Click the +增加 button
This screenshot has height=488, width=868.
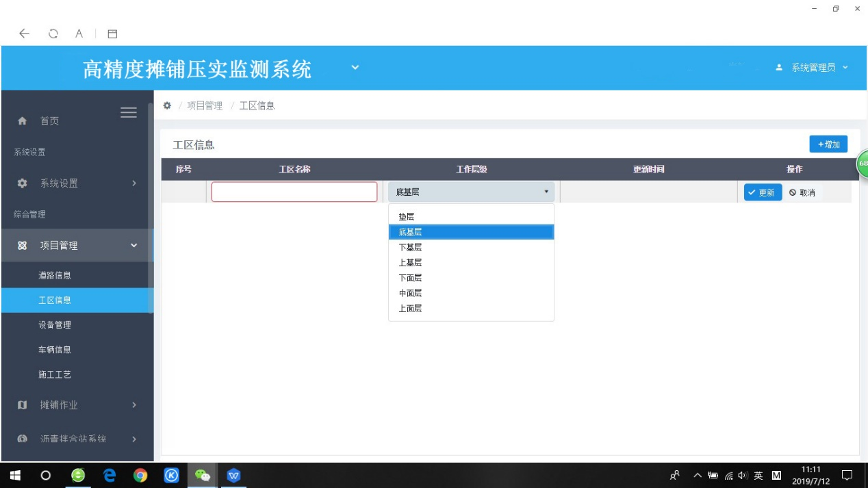coord(828,144)
